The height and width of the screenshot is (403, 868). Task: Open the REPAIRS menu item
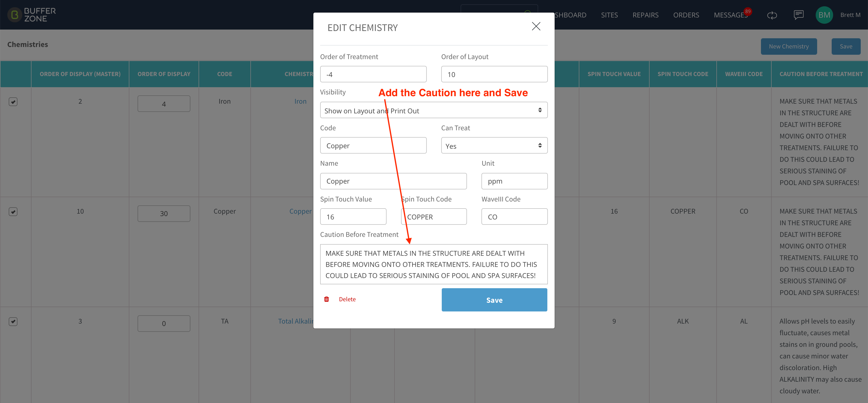click(645, 15)
